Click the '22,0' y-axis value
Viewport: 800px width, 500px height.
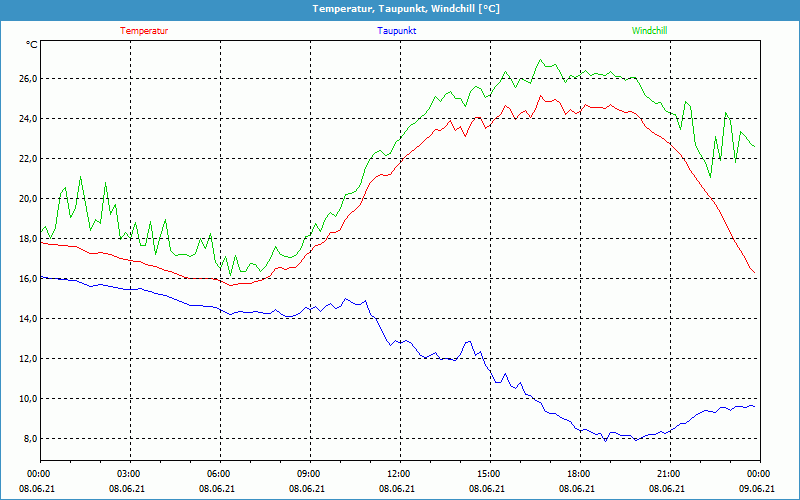pos(28,159)
